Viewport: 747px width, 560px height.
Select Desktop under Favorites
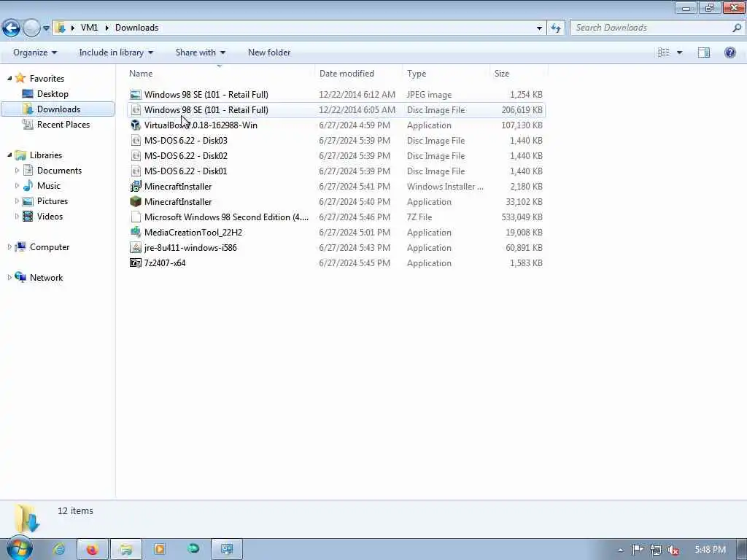53,94
